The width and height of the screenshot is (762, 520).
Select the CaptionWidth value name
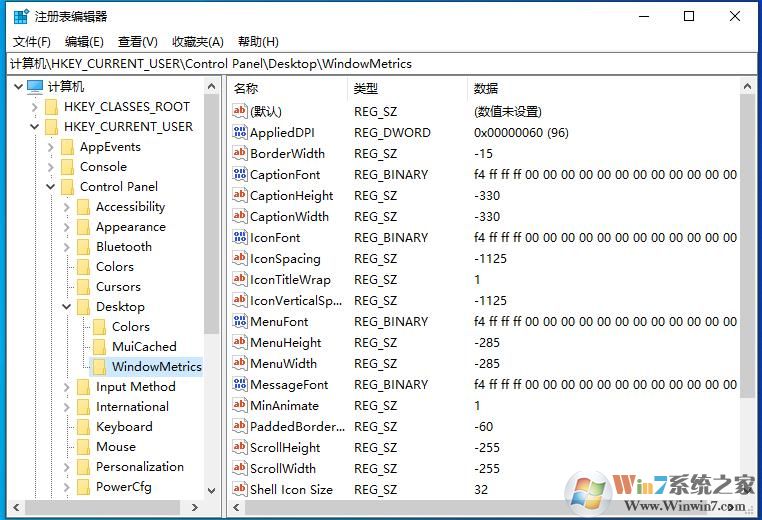tap(289, 216)
